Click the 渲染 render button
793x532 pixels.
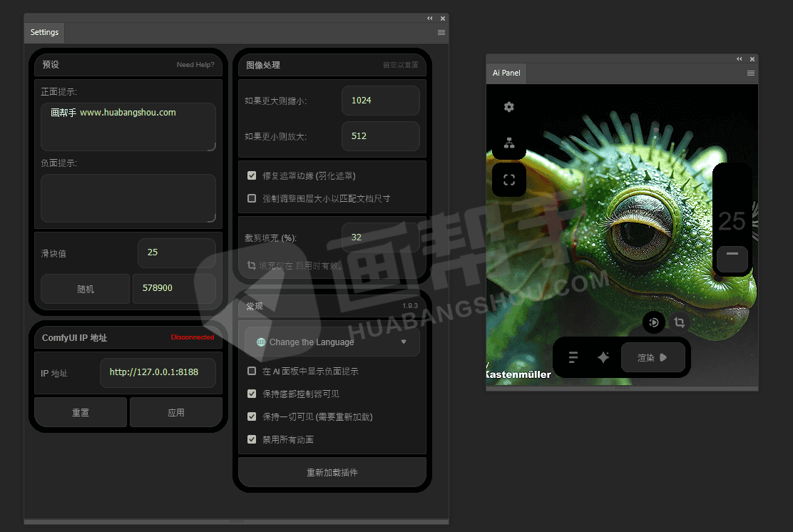[653, 357]
